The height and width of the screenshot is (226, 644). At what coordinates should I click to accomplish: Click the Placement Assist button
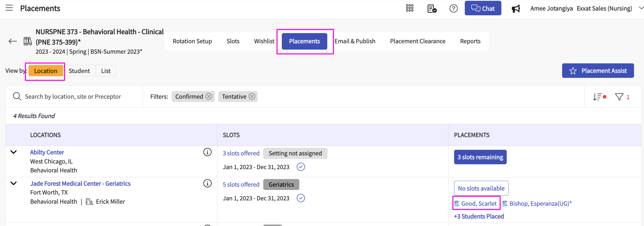pyautogui.click(x=598, y=71)
